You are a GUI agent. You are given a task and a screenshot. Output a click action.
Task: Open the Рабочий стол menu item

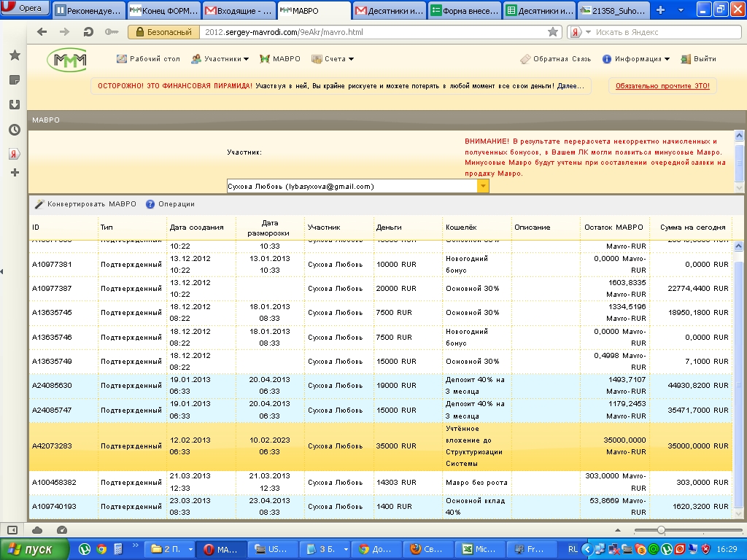149,59
